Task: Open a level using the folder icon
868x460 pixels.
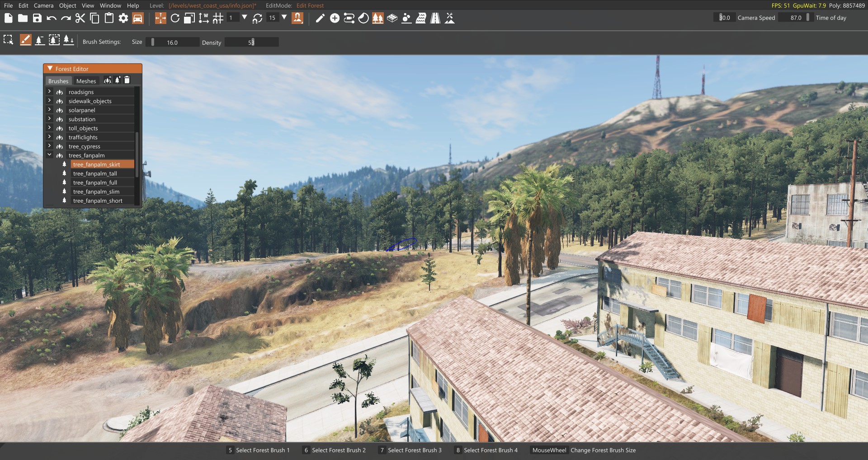Action: [x=23, y=18]
